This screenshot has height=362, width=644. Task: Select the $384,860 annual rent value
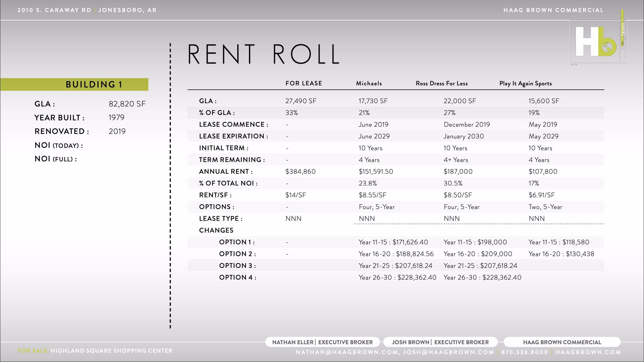300,172
